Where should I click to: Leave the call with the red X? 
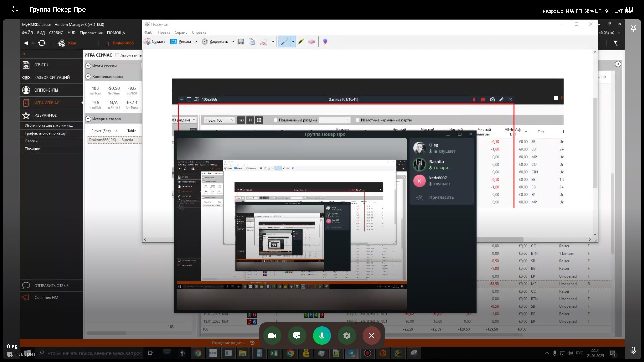pos(372,336)
